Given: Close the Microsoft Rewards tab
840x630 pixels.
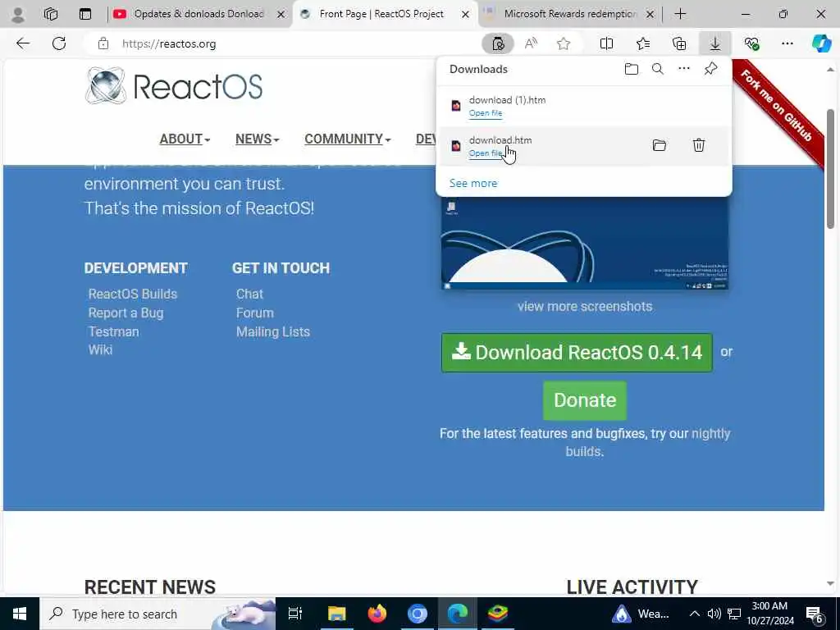Looking at the screenshot, I should [650, 15].
